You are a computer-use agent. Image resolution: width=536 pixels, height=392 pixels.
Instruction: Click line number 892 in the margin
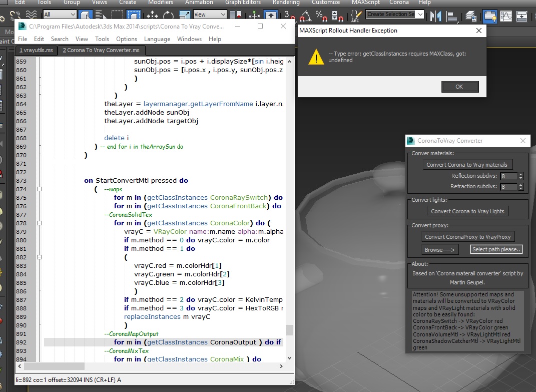(21, 342)
